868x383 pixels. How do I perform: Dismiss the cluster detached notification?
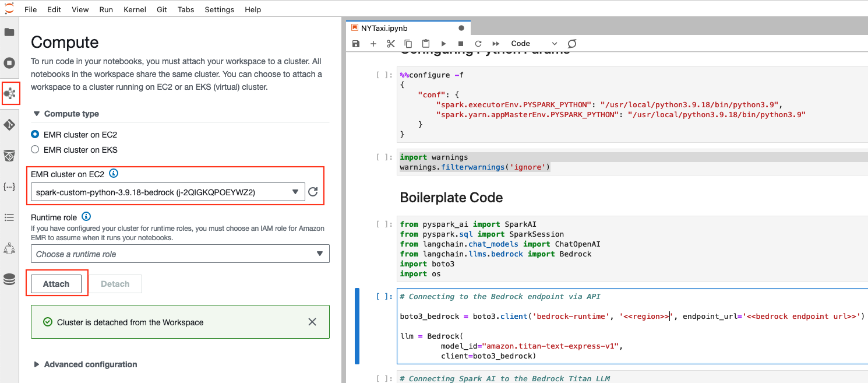pos(312,322)
